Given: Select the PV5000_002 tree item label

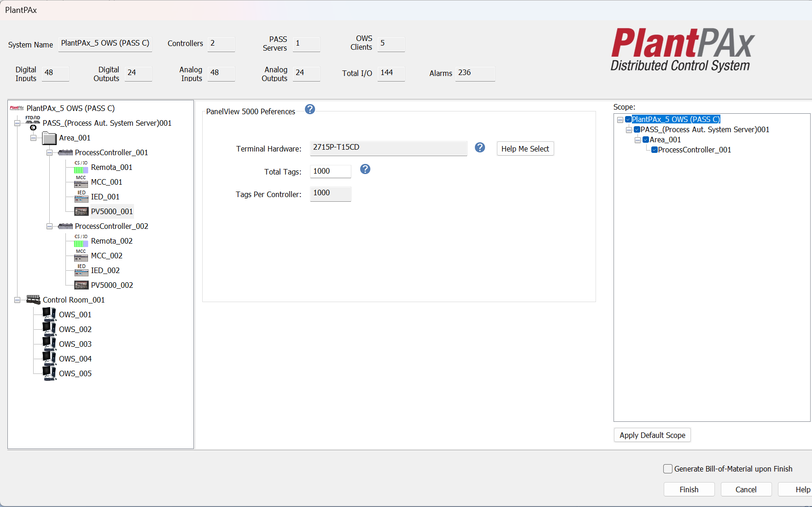Looking at the screenshot, I should pos(112,285).
